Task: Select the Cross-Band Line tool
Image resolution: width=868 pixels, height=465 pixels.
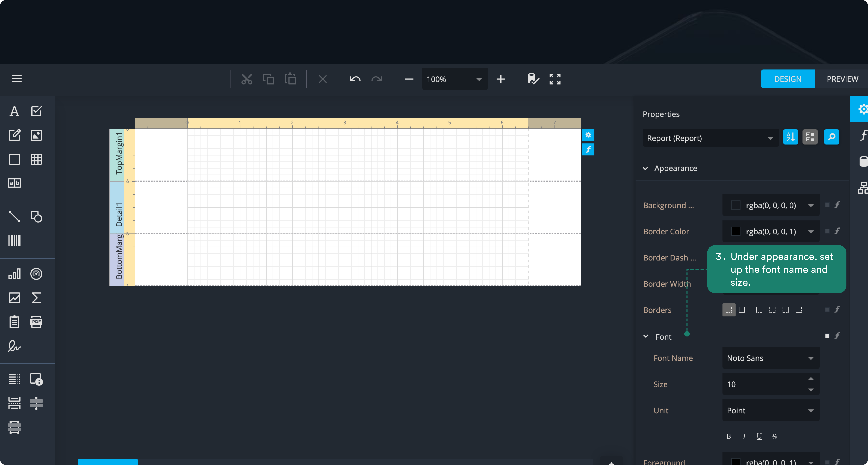Action: [36, 403]
